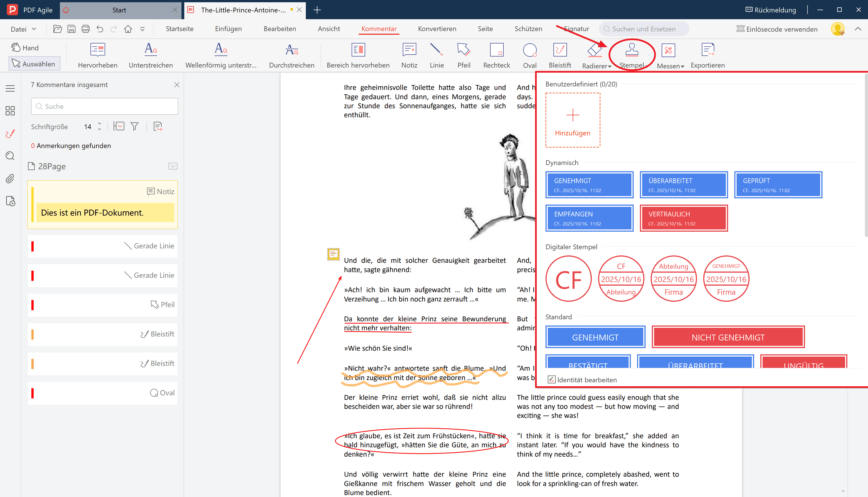Open the Datei menu dropdown
This screenshot has height=497, width=868.
tap(23, 29)
